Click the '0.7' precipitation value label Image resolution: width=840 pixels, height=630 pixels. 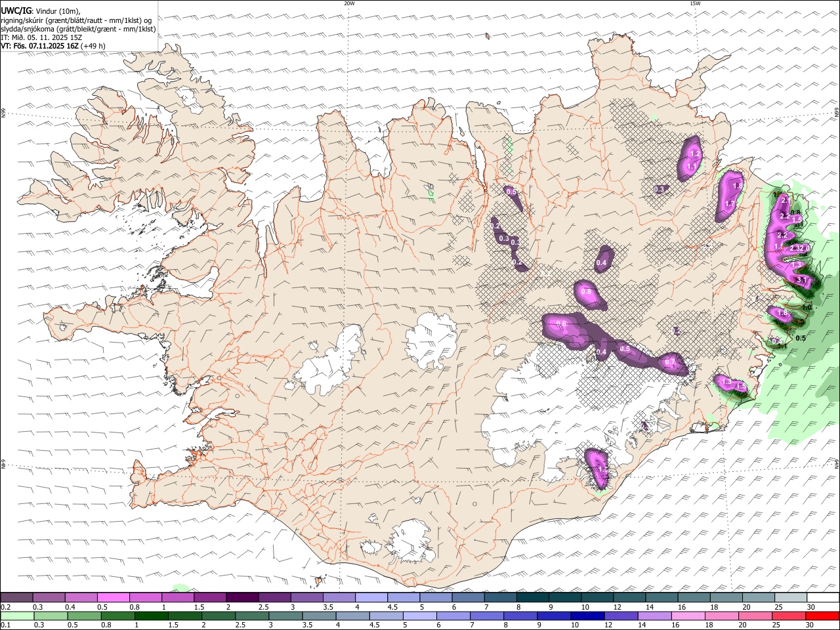(x=670, y=362)
